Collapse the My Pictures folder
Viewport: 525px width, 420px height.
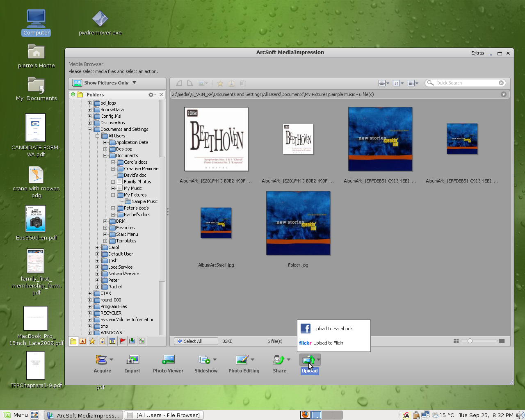coord(113,195)
